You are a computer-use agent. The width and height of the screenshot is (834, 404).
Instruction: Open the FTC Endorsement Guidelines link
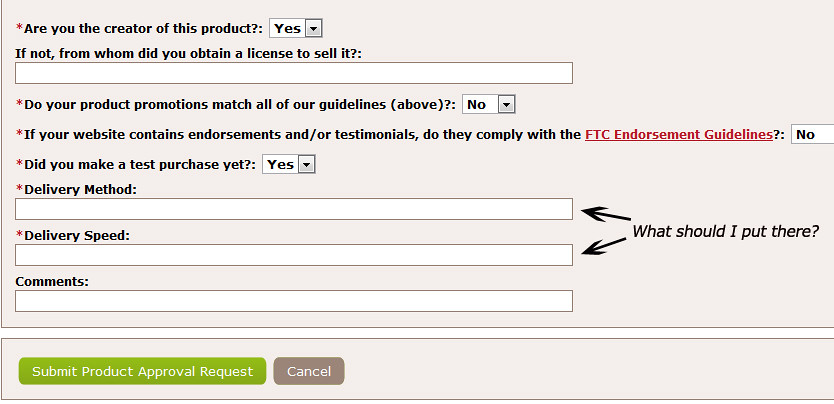click(x=678, y=134)
